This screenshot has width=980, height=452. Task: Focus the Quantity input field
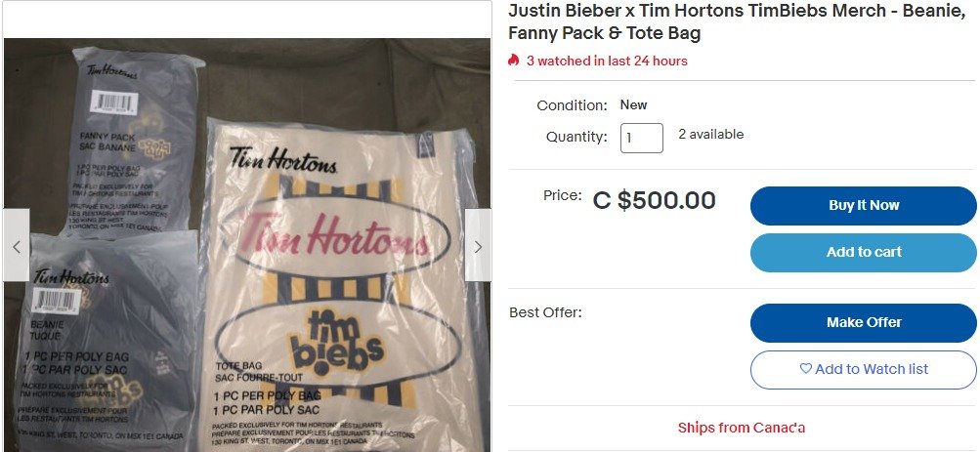(641, 138)
